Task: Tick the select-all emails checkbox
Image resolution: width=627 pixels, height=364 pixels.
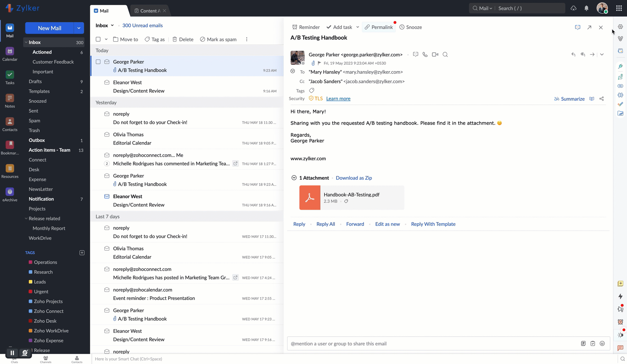Action: pyautogui.click(x=98, y=39)
